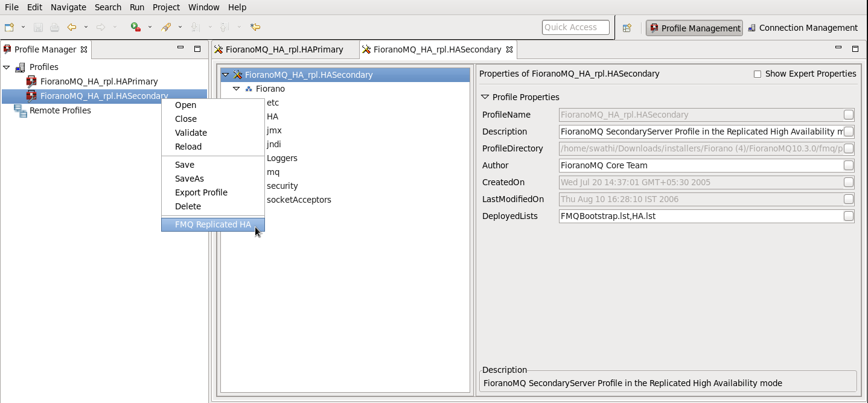Choose Delete from the context menu
Screen dimensions: 868x403
tap(213, 206)
